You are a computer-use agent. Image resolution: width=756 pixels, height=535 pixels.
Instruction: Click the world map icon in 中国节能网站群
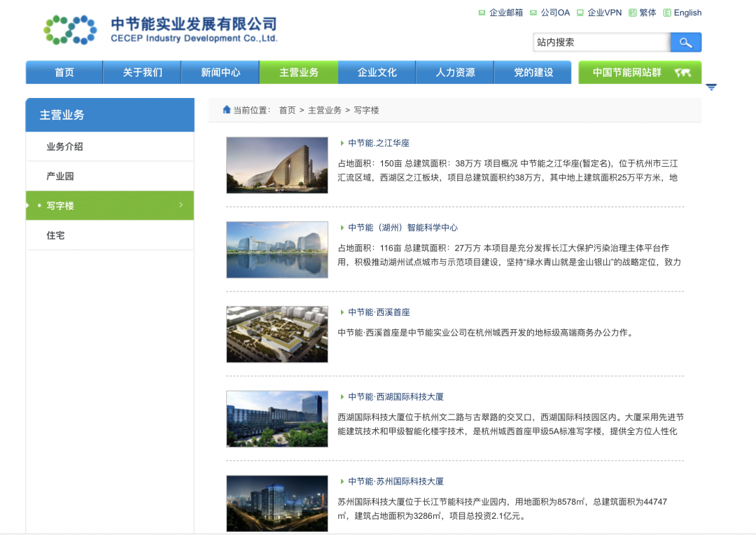click(682, 73)
